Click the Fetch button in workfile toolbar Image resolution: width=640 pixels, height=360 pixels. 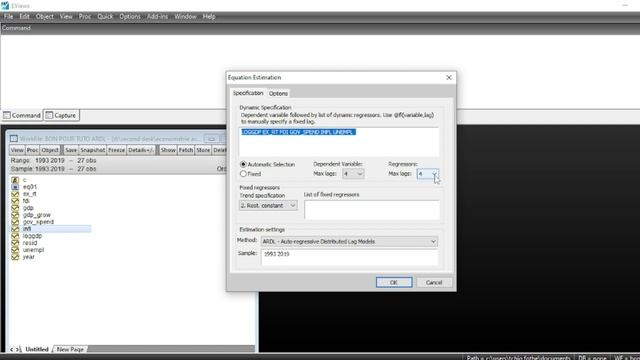[x=186, y=150]
